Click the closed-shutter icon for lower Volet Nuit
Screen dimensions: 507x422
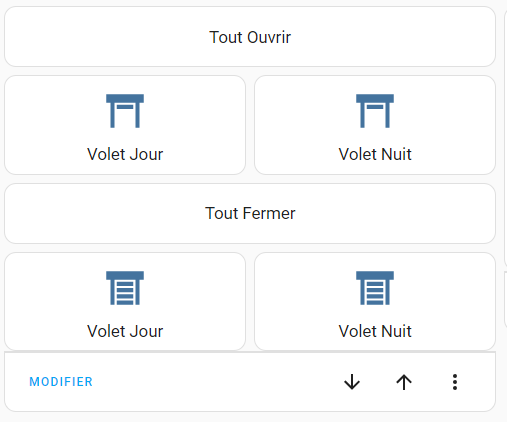click(x=375, y=288)
